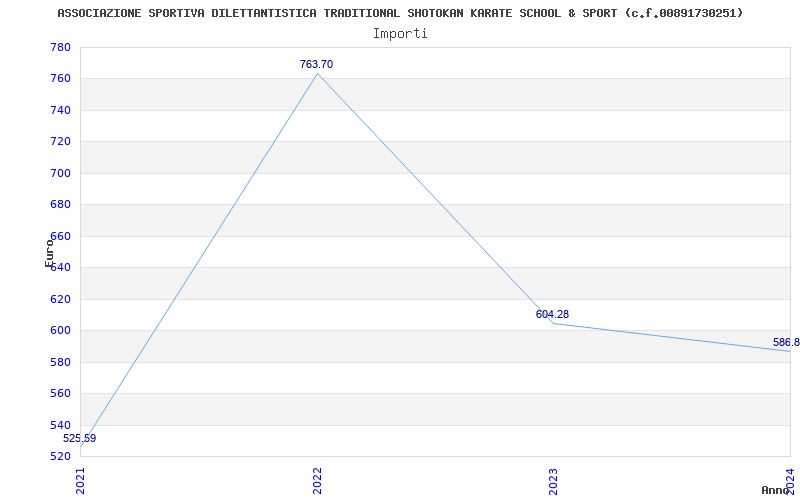Screen dimensions: 800x500
Task: Click the 740 y-axis tick label
Action: tap(60, 110)
